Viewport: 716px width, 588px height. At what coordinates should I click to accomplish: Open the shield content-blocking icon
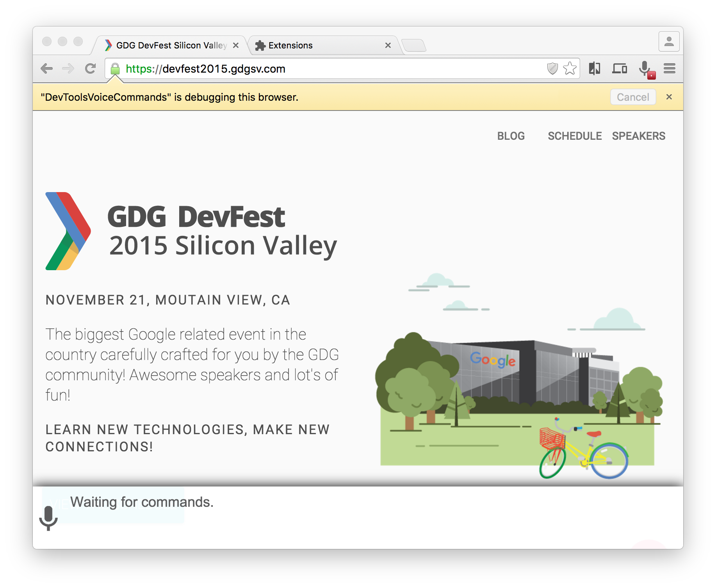(x=552, y=68)
